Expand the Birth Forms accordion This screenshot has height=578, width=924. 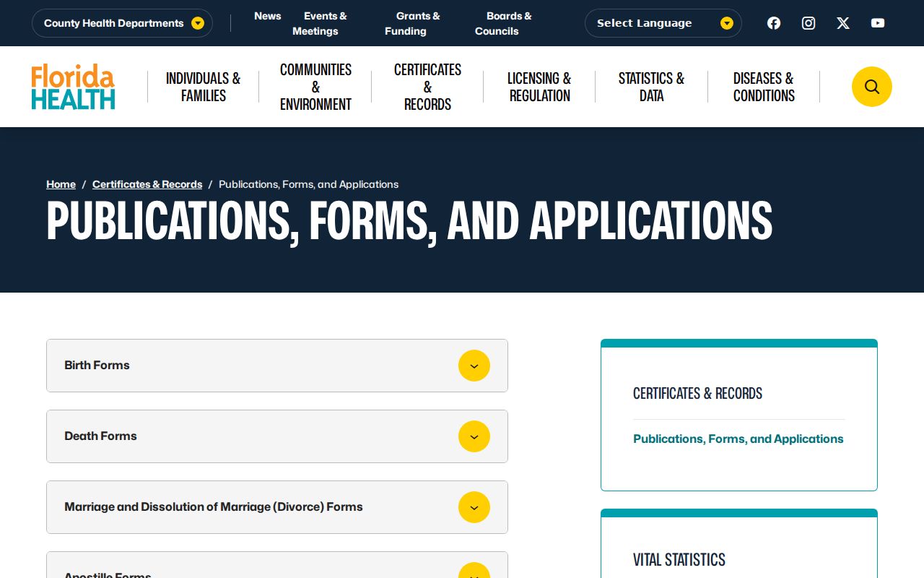tap(277, 366)
